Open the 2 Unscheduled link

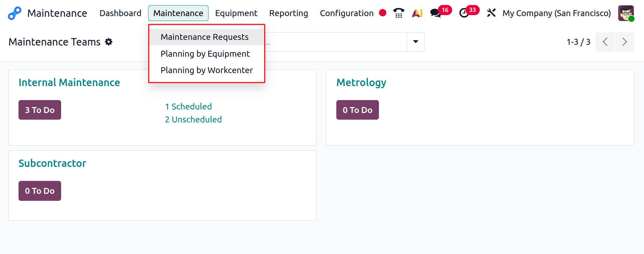click(193, 119)
